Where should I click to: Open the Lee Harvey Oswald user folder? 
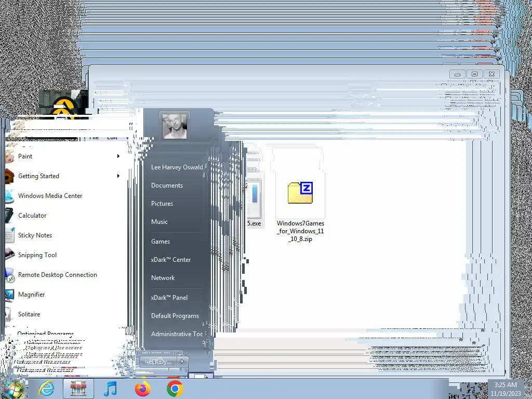177,167
